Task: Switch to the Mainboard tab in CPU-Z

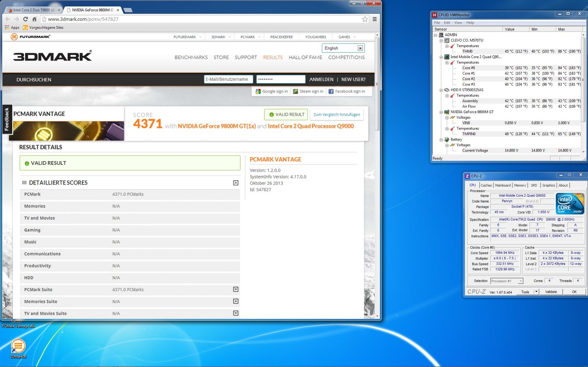Action: [503, 185]
